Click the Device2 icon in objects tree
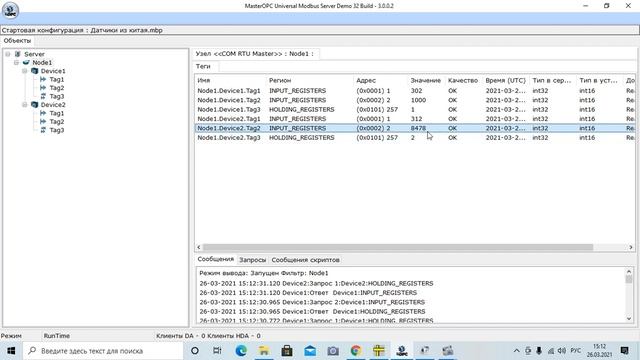 (x=35, y=105)
